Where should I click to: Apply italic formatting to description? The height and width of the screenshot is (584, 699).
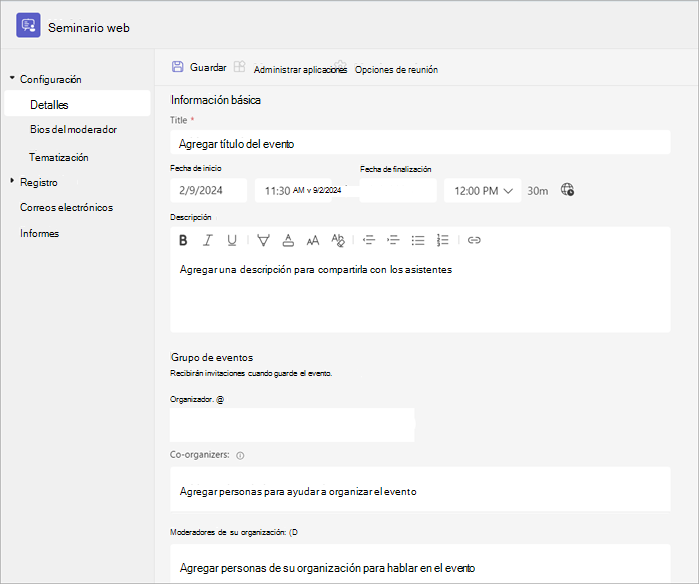click(x=207, y=240)
